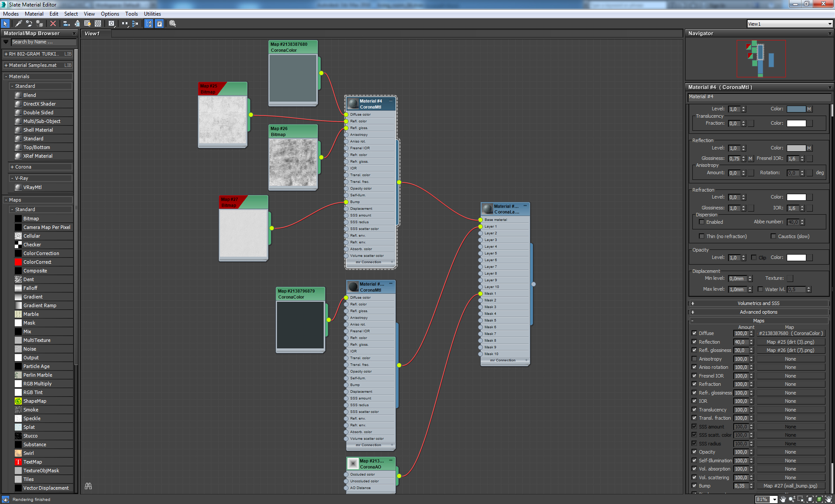Screen dimensions: 835x504
Task: Click the Search by Name field
Action: [43, 42]
